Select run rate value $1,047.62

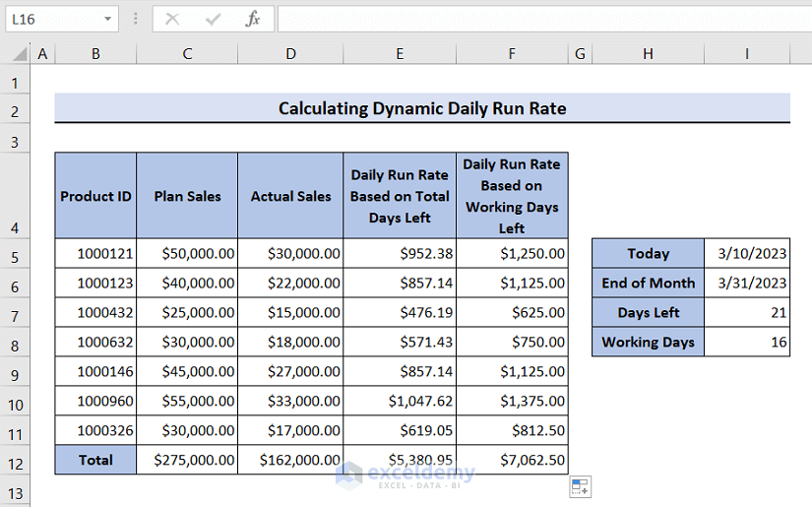pos(400,401)
